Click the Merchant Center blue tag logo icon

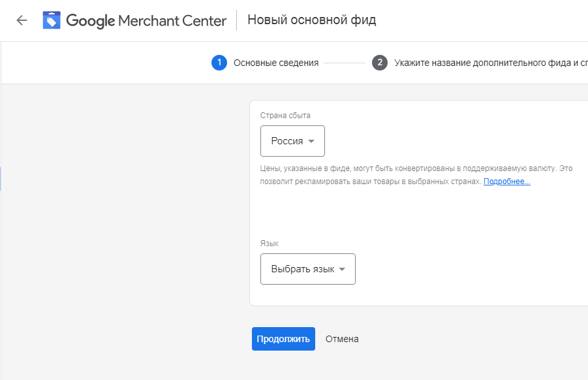point(52,20)
